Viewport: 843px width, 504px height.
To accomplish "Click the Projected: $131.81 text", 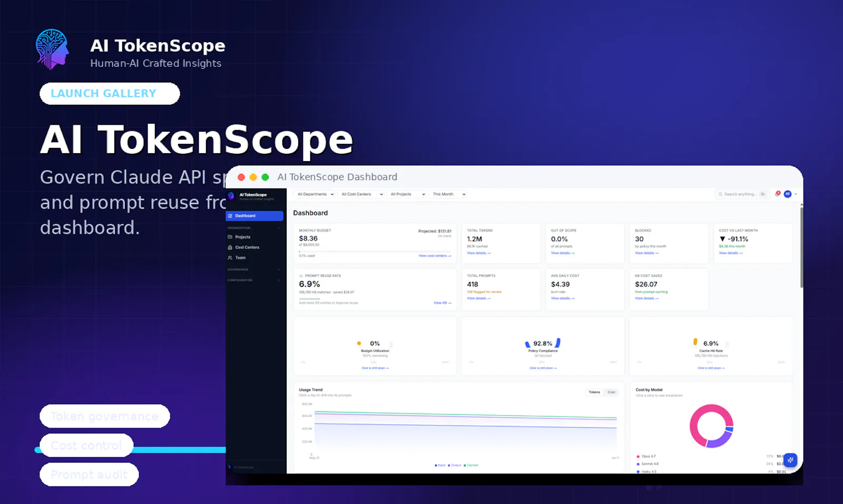I will tap(435, 231).
